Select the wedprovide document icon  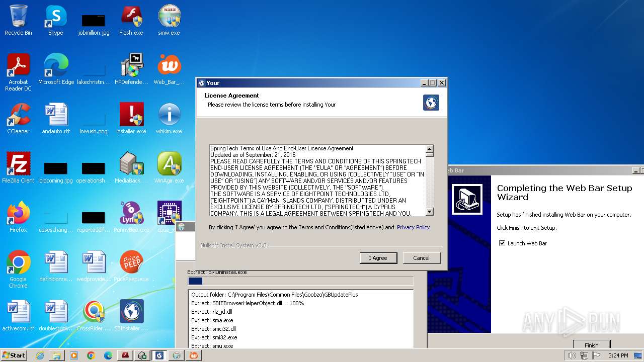(94, 266)
